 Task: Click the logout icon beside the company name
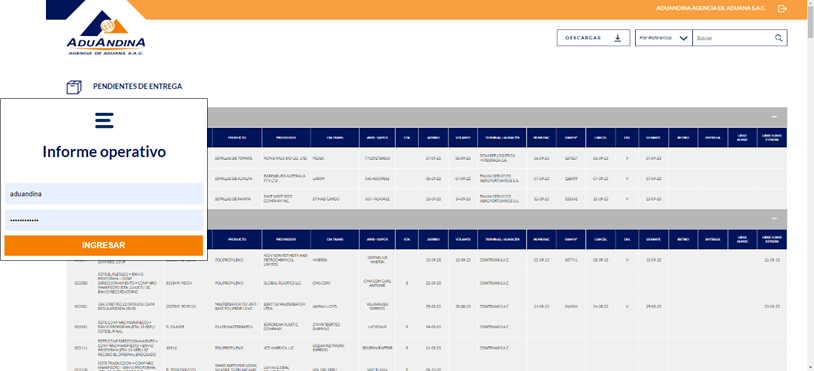point(782,8)
